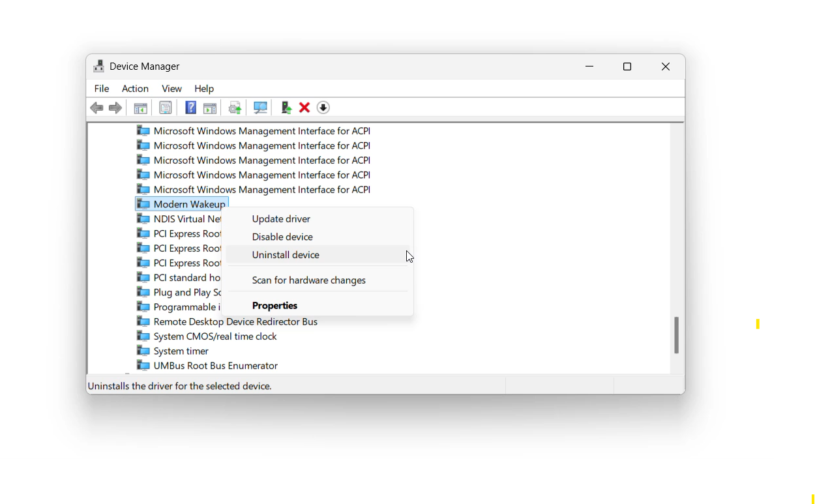Select the Remote Desktop Device Redirector Bus row
The height and width of the screenshot is (504, 815).
pyautogui.click(x=228, y=321)
